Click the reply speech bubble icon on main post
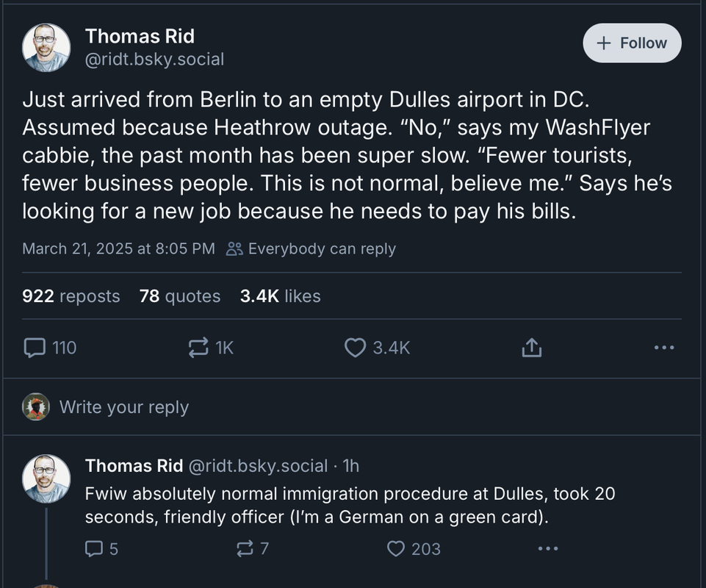The image size is (706, 588). point(35,348)
